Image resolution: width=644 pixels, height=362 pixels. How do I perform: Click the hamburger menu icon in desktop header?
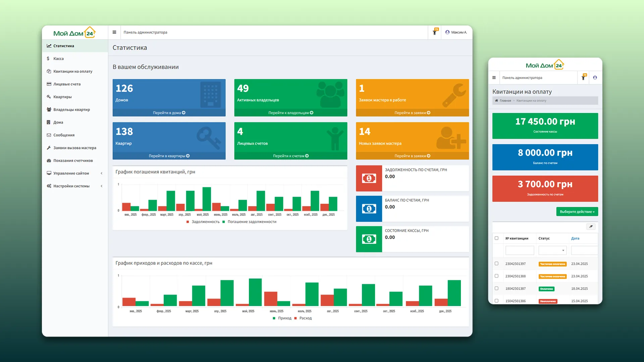point(114,32)
